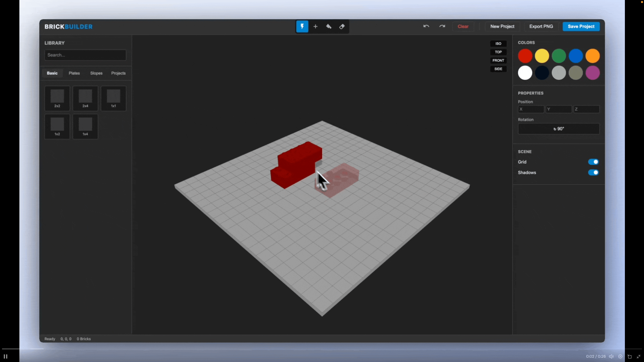Mute the video volume

coord(611,356)
